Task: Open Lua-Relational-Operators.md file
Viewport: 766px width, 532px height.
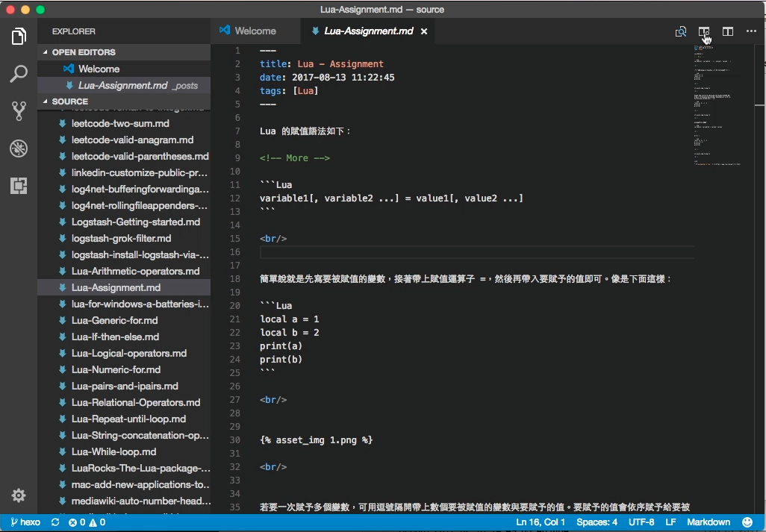Action: (x=124, y=403)
